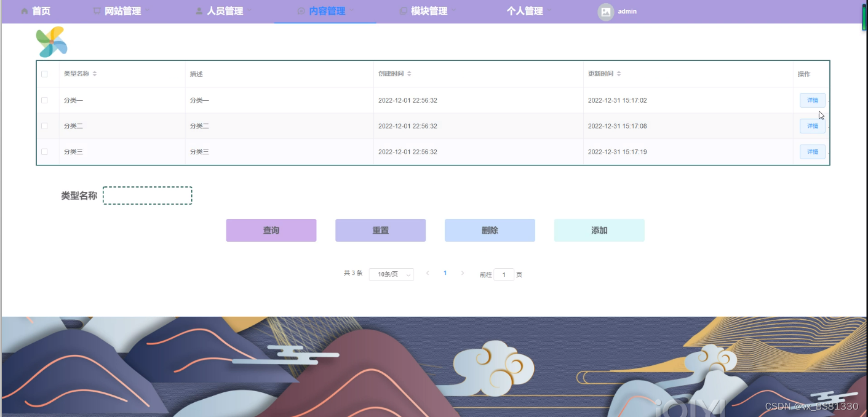This screenshot has width=868, height=417.
Task: Go to next page with right arrow
Action: [463, 273]
